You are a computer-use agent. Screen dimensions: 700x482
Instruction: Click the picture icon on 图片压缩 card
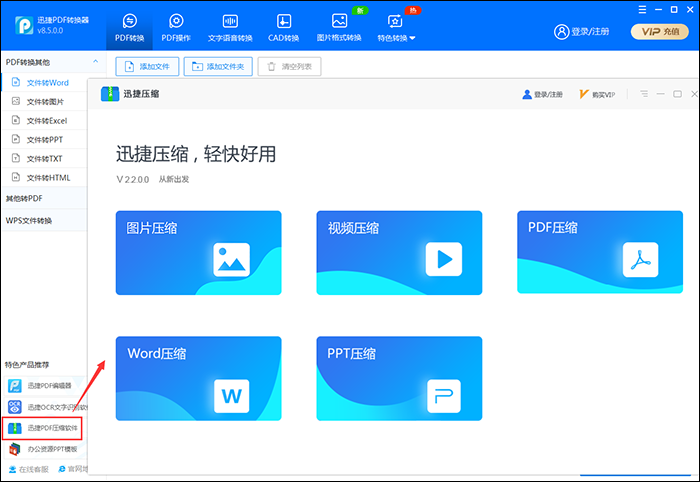[x=231, y=259]
